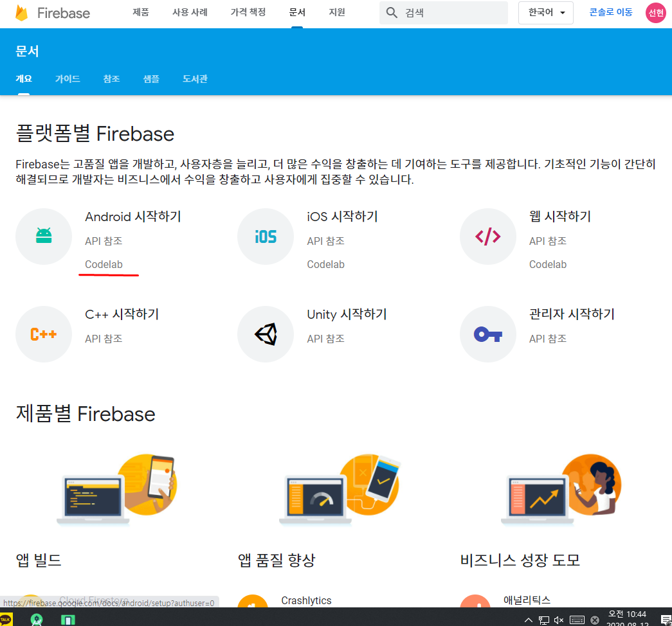Show hidden tray icons chevron
This screenshot has width=672, height=626.
point(529,620)
